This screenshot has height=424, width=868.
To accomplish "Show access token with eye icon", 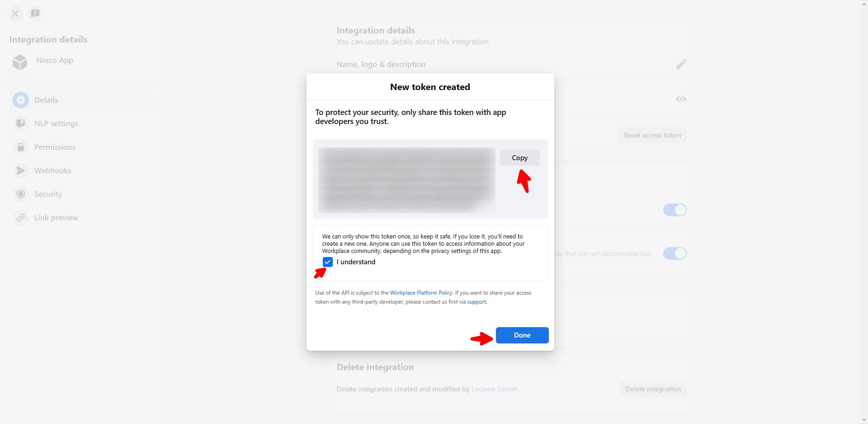I will click(681, 99).
